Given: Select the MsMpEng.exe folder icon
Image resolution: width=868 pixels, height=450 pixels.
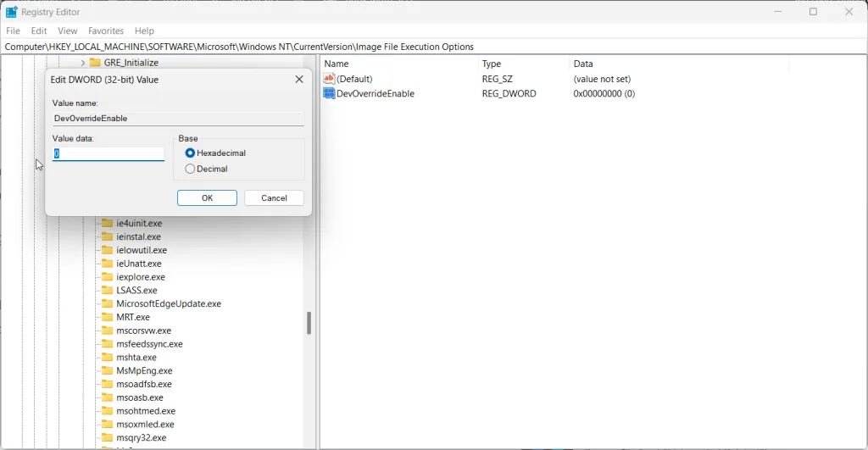Looking at the screenshot, I should (108, 371).
